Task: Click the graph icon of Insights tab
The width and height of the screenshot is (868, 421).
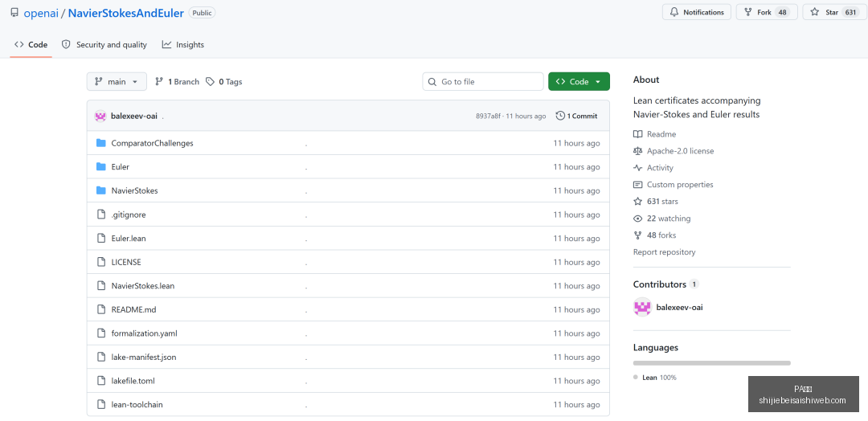Action: coord(166,45)
